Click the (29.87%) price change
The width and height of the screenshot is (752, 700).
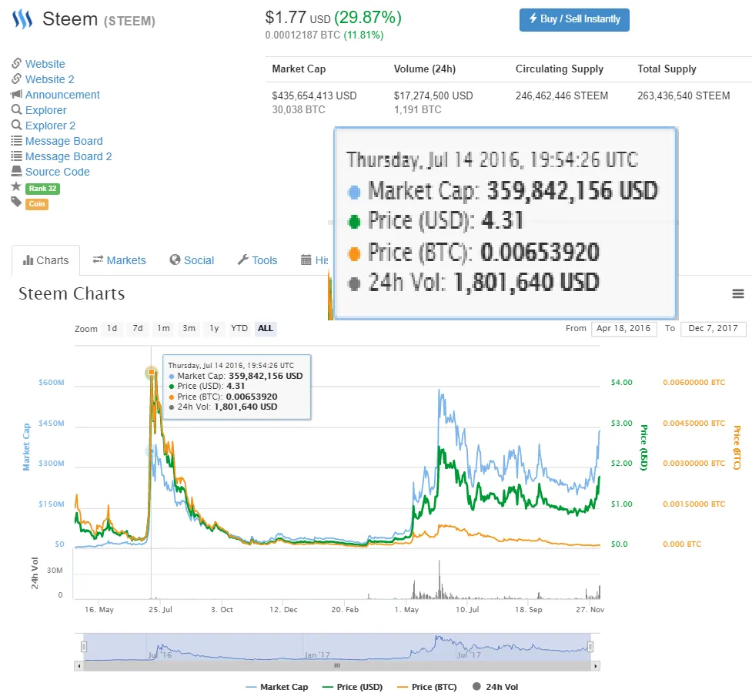tap(368, 18)
